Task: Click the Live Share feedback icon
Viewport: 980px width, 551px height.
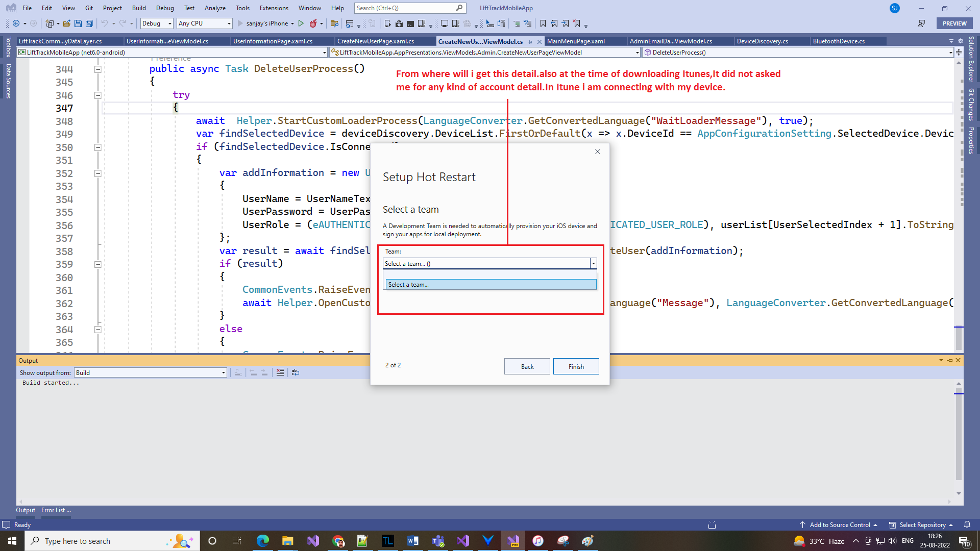Action: pos(921,23)
